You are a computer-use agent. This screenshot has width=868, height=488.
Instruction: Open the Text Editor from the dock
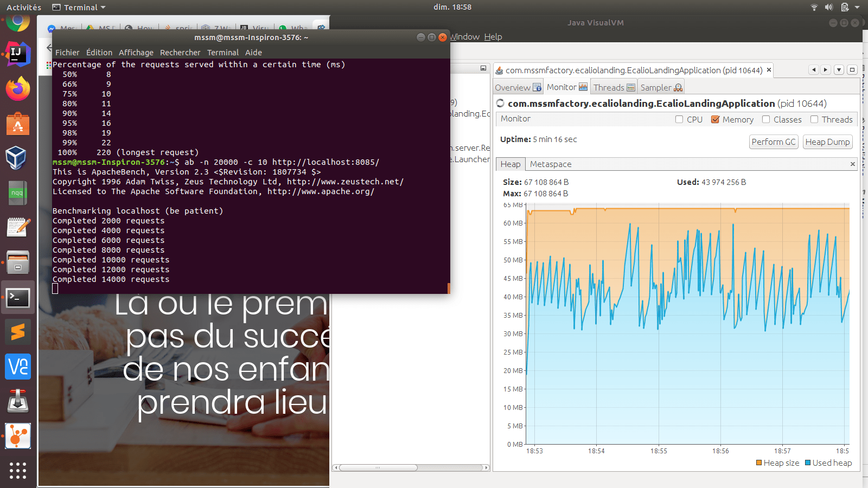(x=18, y=228)
